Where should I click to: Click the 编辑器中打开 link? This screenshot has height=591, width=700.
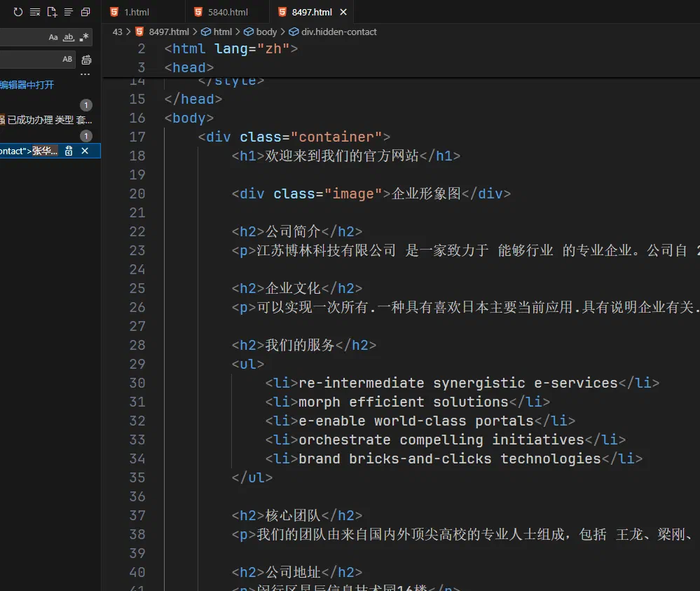click(27, 85)
